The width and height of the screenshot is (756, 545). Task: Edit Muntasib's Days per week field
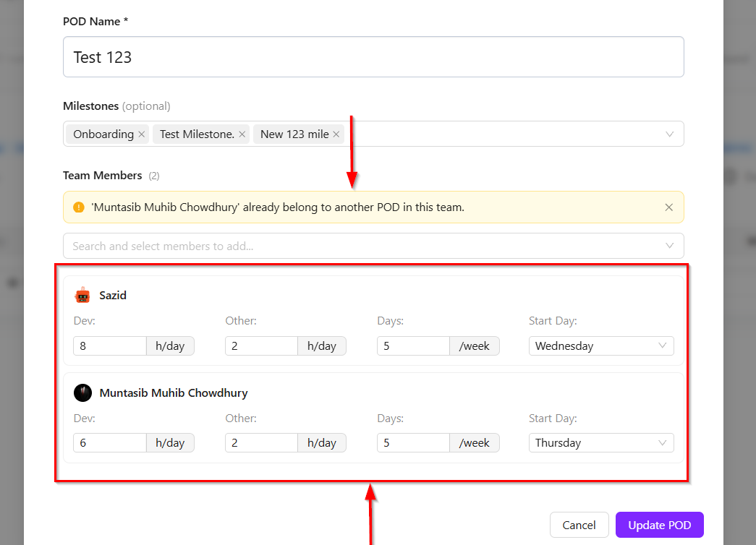tap(413, 443)
